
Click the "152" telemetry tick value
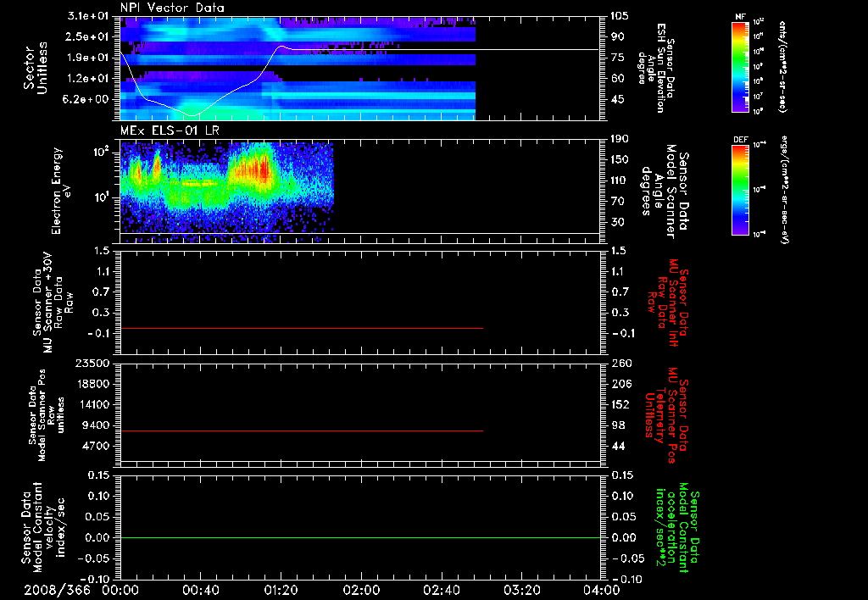coord(620,404)
